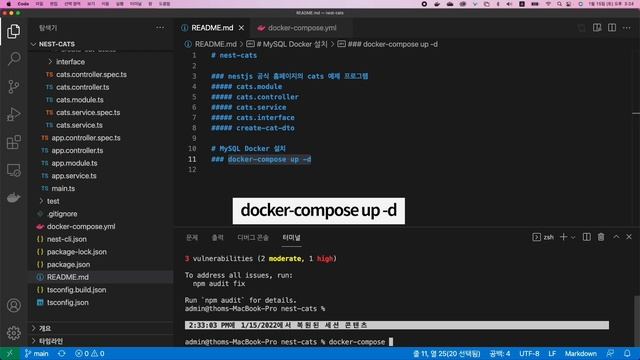The height and width of the screenshot is (360, 640).
Task: Open preview to the side icon
Action: [597, 28]
